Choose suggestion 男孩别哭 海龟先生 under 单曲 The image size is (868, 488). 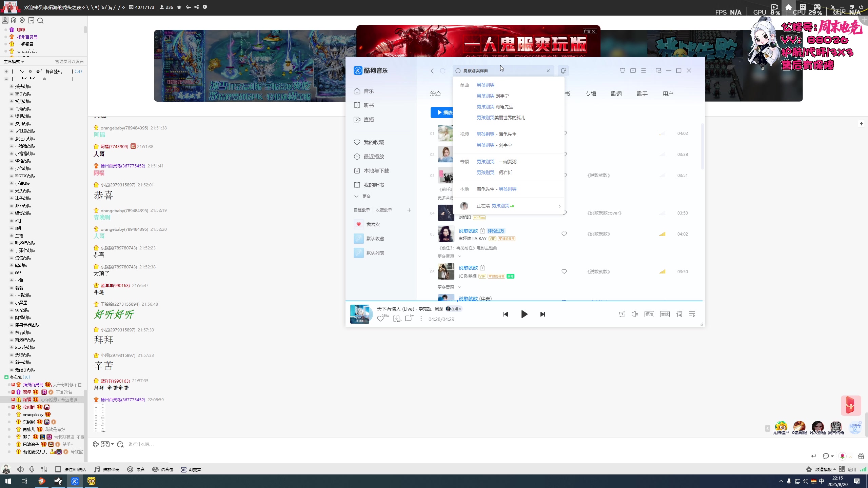495,107
